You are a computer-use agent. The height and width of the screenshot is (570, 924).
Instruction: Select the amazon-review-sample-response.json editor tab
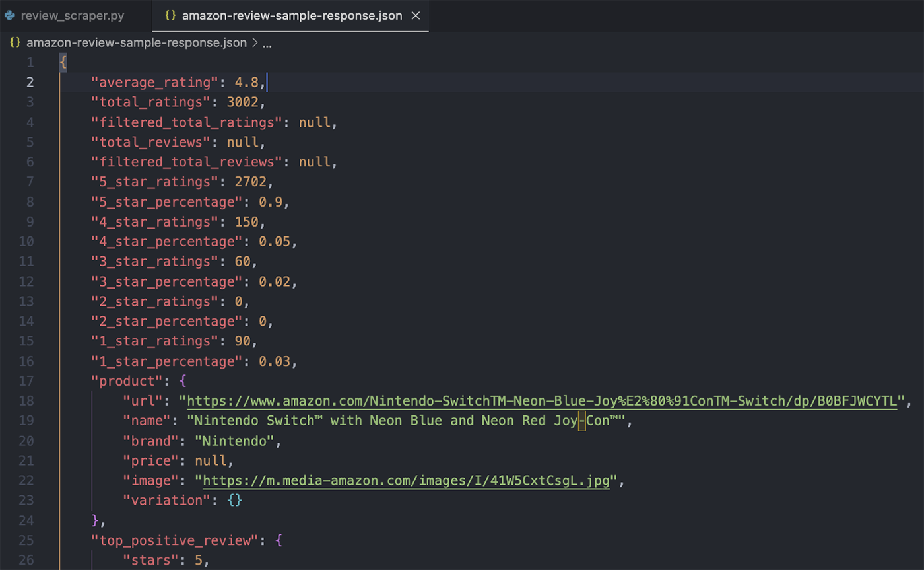290,15
